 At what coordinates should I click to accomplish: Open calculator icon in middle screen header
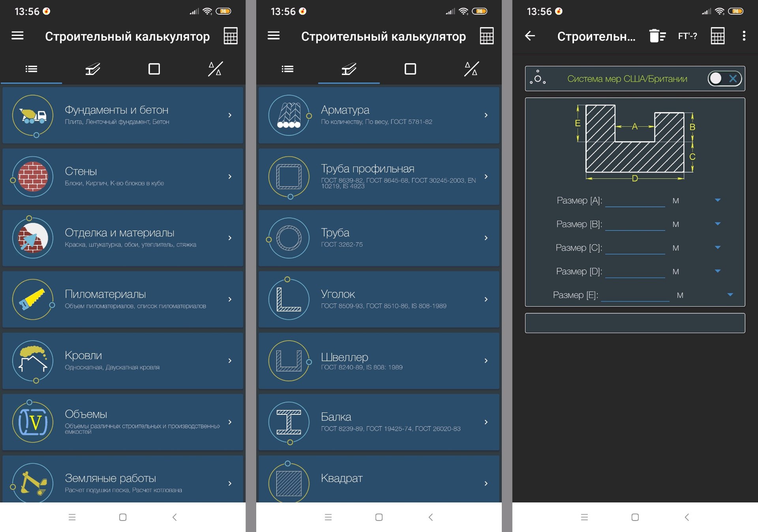(x=487, y=36)
